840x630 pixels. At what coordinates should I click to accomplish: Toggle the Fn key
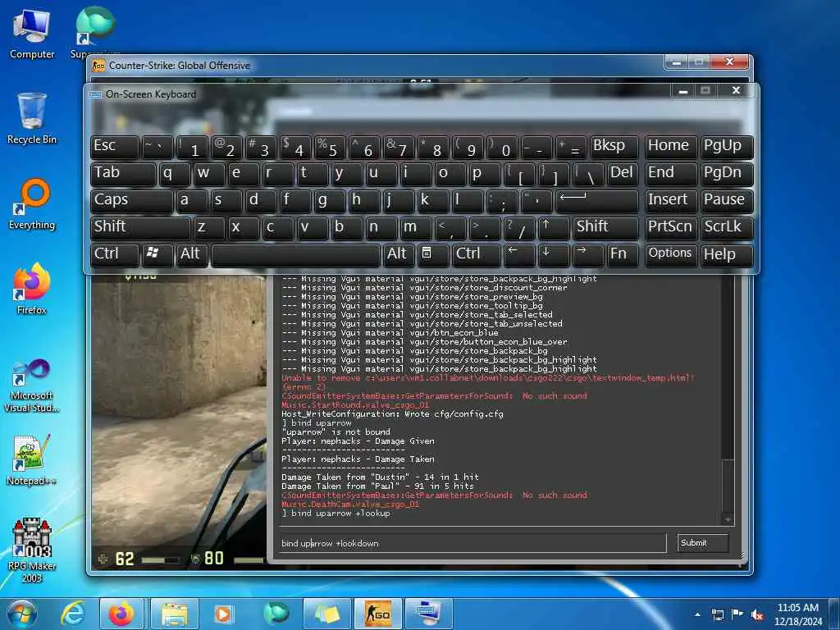click(622, 254)
